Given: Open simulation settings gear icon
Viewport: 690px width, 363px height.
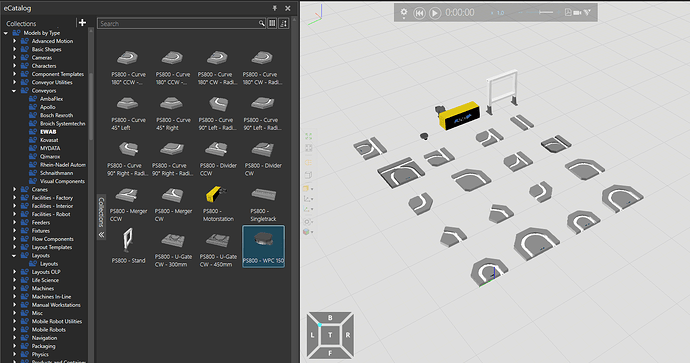Looking at the screenshot, I should [x=404, y=12].
